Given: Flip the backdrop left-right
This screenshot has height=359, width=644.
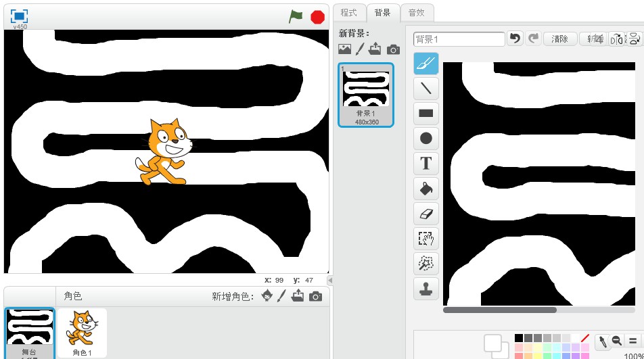Looking at the screenshot, I should pyautogui.click(x=616, y=39).
